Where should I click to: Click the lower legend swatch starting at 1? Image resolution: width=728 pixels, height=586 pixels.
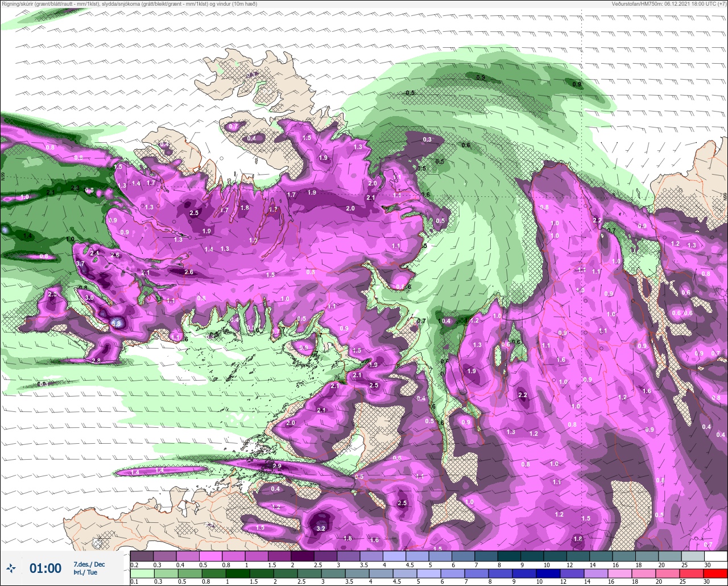tap(239, 573)
